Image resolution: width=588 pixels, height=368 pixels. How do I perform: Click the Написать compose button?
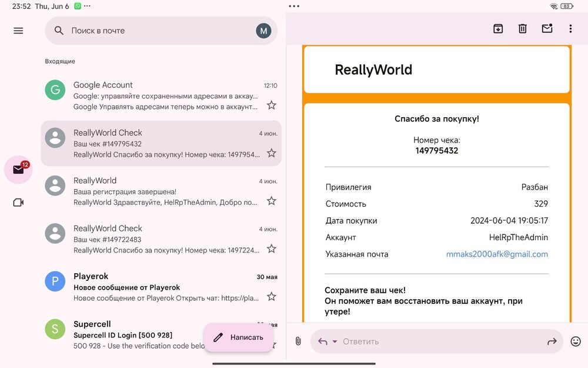pos(239,337)
